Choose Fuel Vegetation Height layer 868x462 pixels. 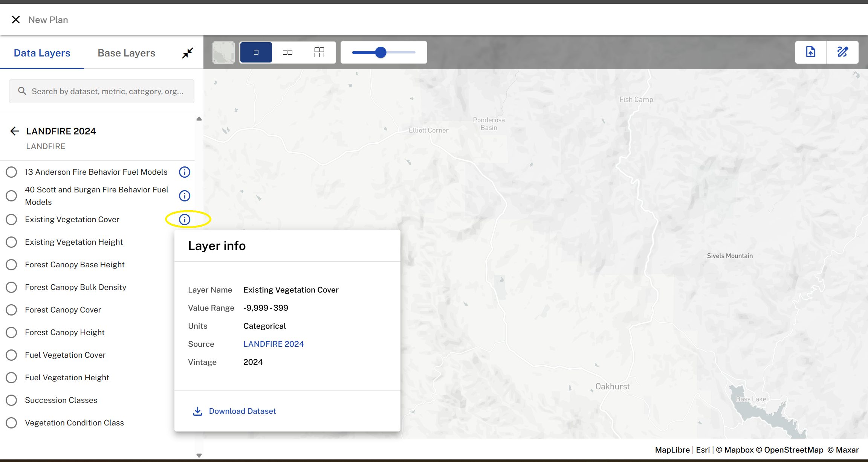(11, 378)
